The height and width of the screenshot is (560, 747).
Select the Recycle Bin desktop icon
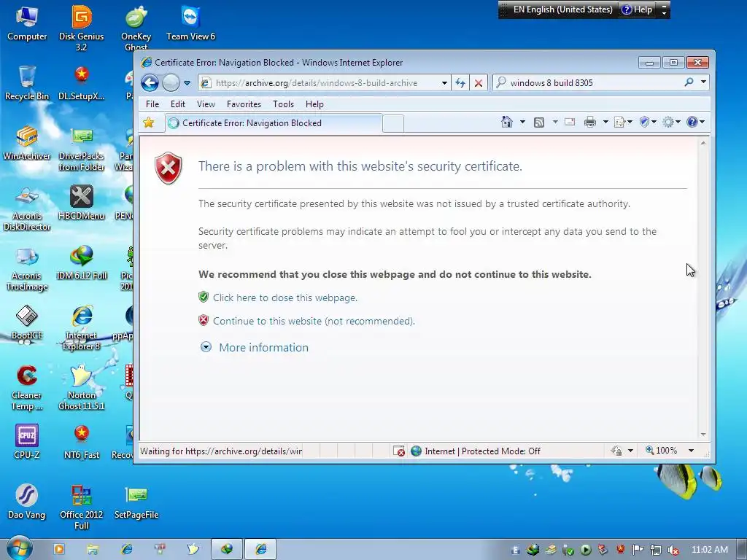[x=27, y=83]
